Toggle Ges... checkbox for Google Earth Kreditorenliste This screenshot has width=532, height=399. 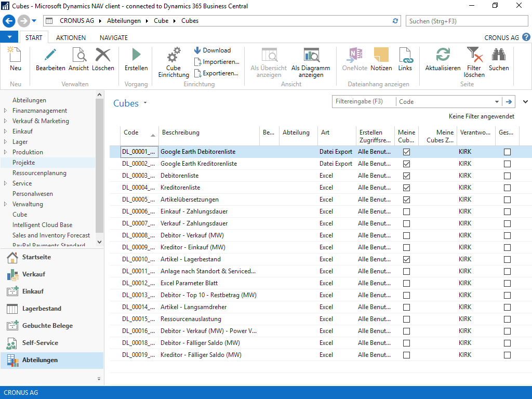[507, 164]
